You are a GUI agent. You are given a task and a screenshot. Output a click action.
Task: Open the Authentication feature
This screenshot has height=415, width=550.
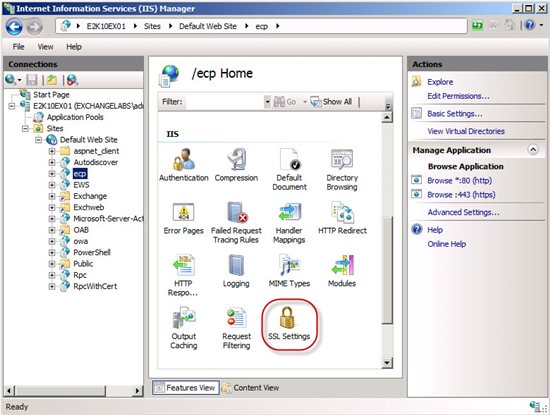click(x=183, y=165)
